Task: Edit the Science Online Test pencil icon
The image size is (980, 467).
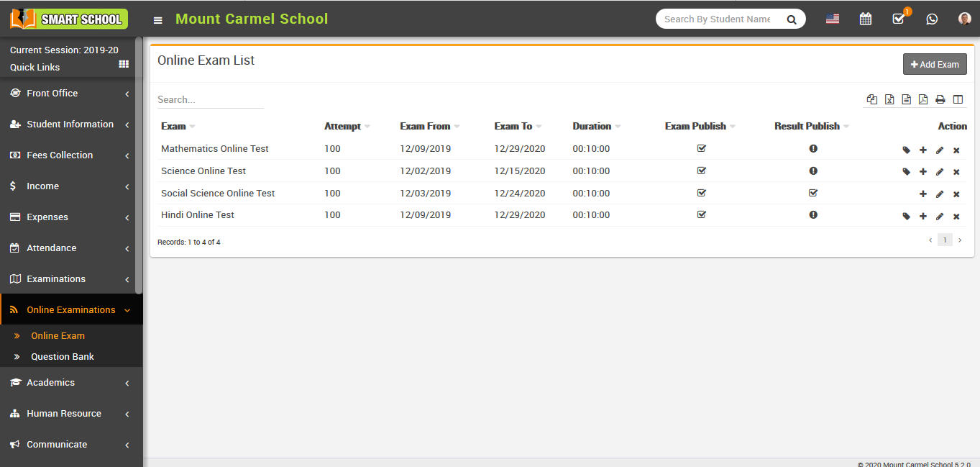Action: pyautogui.click(x=940, y=172)
